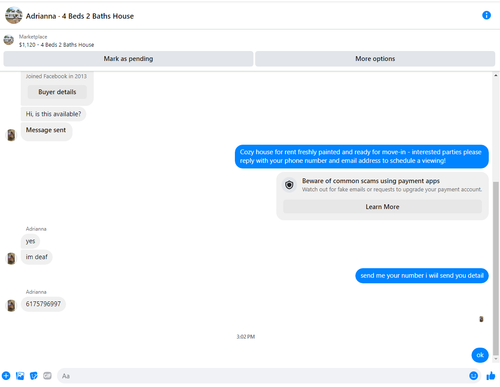This screenshot has width=500, height=387.
Task: Click the shield icon in scam warning
Action: (x=289, y=184)
